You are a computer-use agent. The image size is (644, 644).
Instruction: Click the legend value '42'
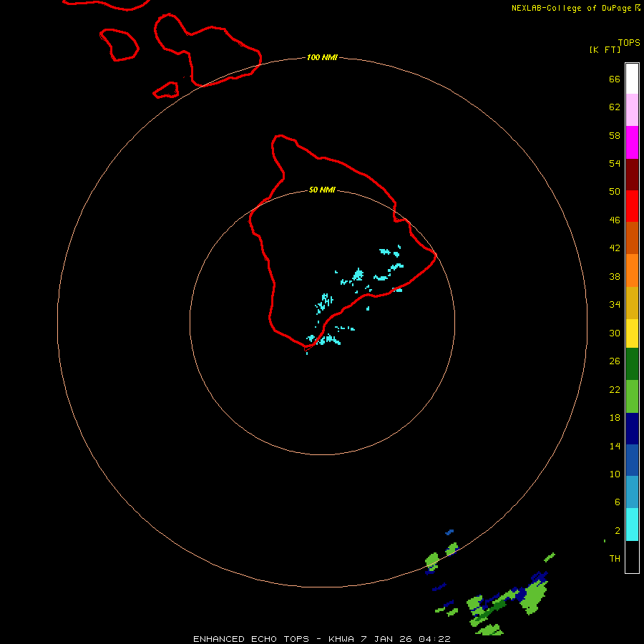(x=615, y=248)
